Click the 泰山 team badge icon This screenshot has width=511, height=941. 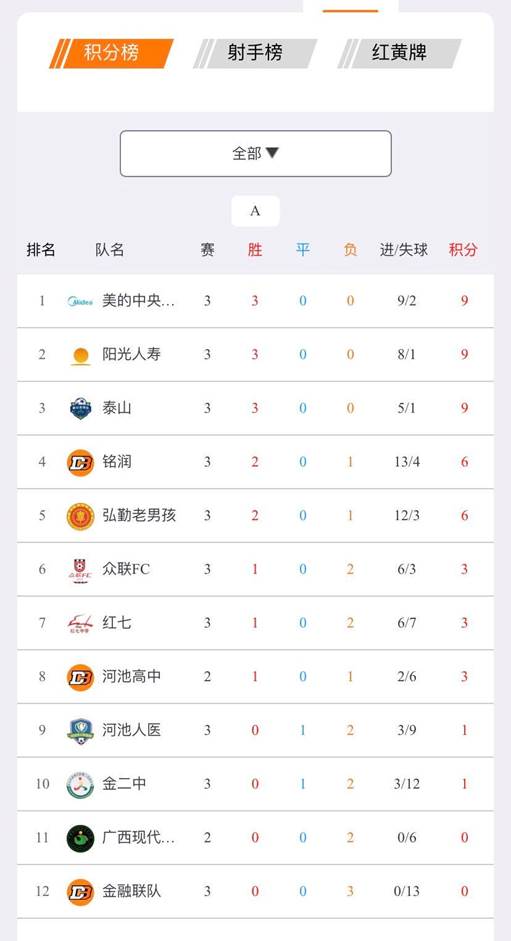pos(80,409)
